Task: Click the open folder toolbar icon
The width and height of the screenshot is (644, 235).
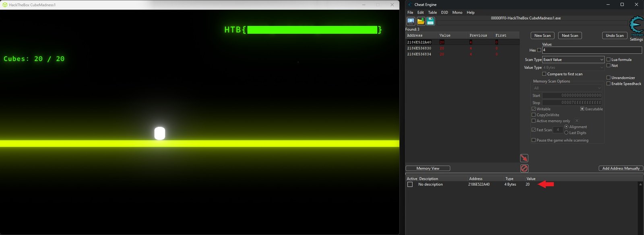Action: (x=421, y=21)
